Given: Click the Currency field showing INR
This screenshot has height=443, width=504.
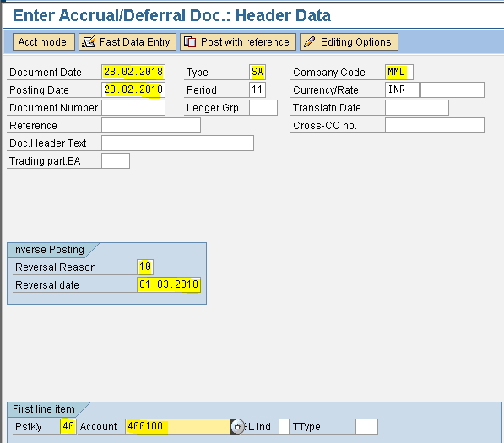Looking at the screenshot, I should pos(402,89).
